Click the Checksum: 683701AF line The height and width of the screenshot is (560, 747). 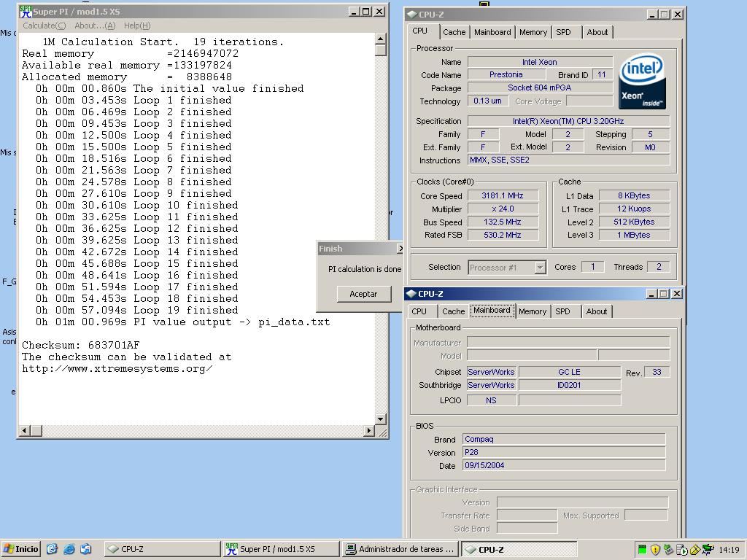[80, 345]
